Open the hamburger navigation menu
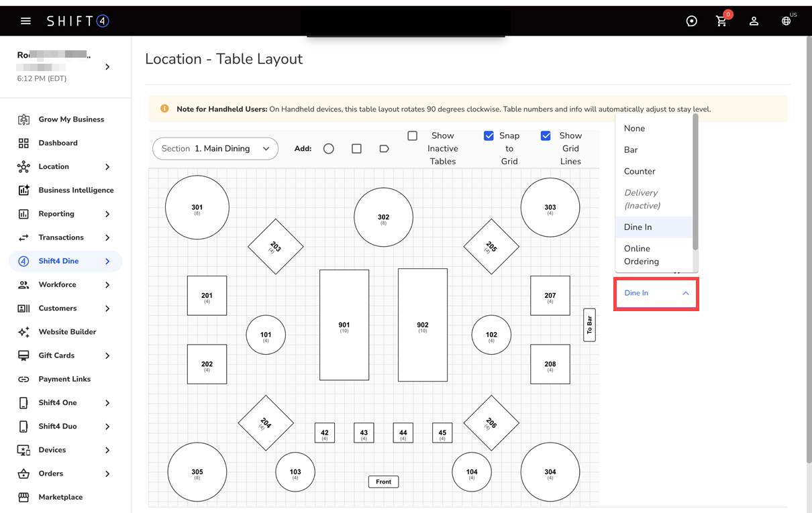Image resolution: width=812 pixels, height=513 pixels. pos(26,21)
